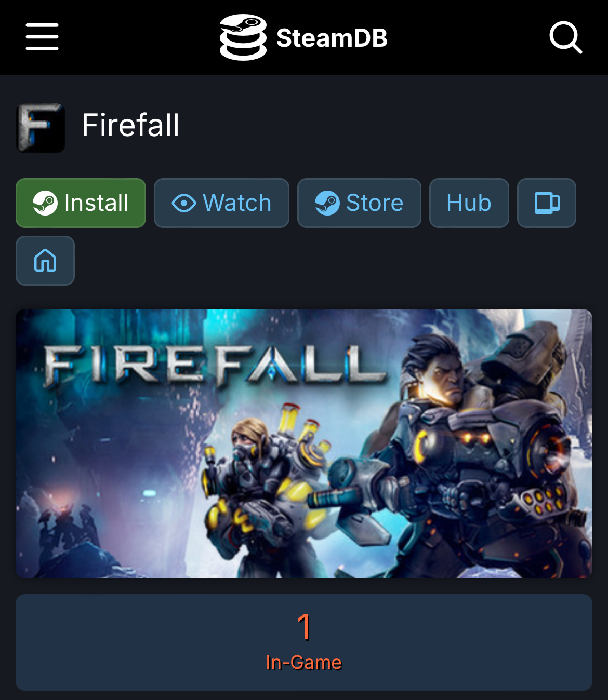The width and height of the screenshot is (608, 700).
Task: Go to the SteamDB home via the title text
Action: point(332,38)
